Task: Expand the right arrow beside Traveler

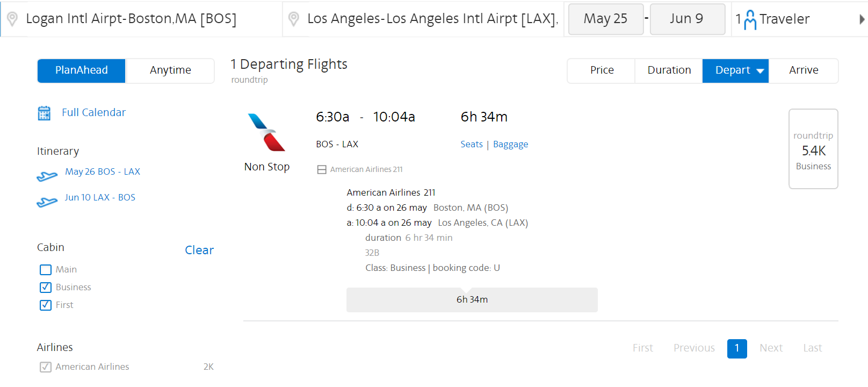Action: click(862, 19)
